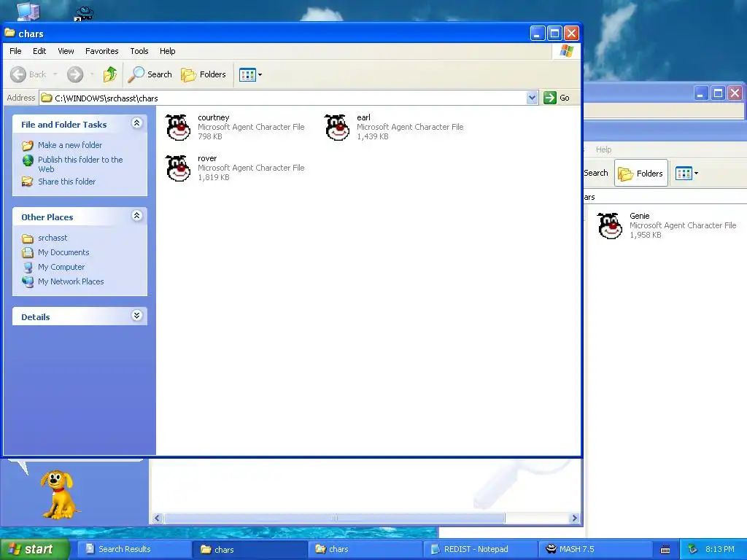The image size is (747, 560).
Task: Open My Network Places link
Action: click(71, 281)
